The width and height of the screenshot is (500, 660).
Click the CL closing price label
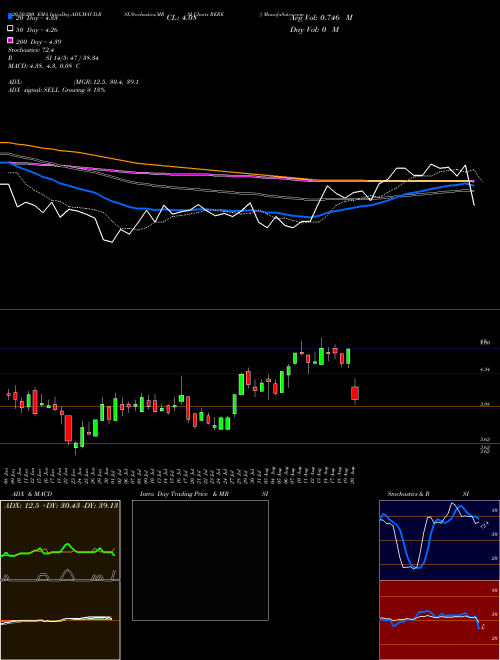click(x=181, y=18)
